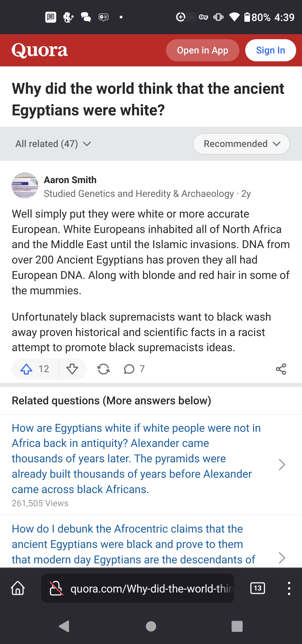Open Aaron Smith's profile picture
The height and width of the screenshot is (644, 302).
(x=25, y=185)
